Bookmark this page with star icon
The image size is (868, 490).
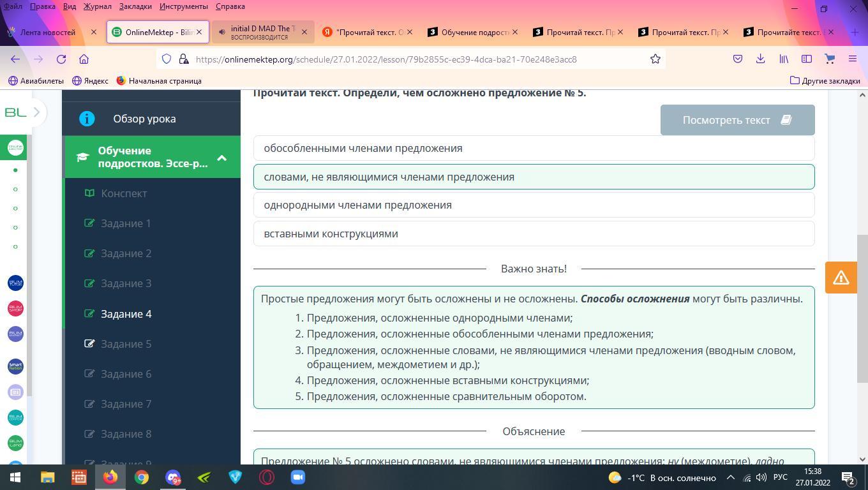655,59
